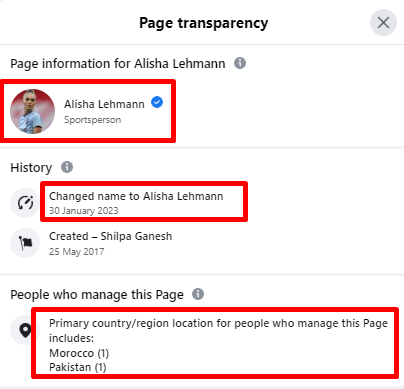
Task: Click the page created flag icon
Action: [25, 243]
